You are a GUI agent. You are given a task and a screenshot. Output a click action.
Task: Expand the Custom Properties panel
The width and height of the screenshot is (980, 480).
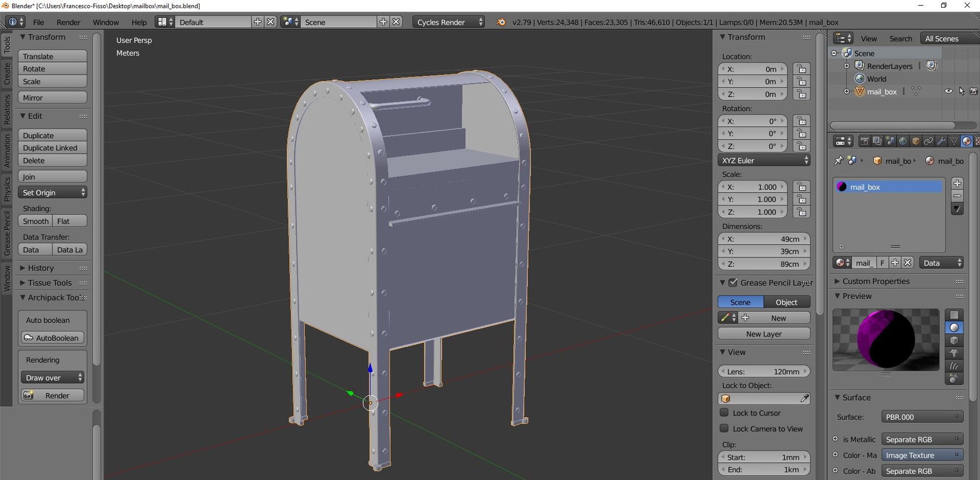click(876, 281)
